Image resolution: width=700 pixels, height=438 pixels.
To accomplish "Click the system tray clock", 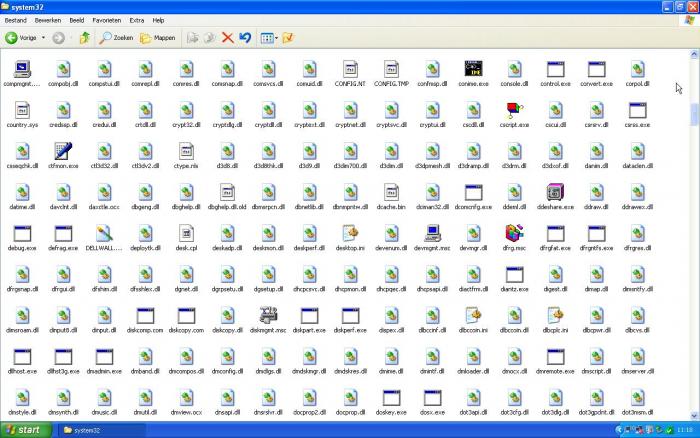I will [684, 430].
